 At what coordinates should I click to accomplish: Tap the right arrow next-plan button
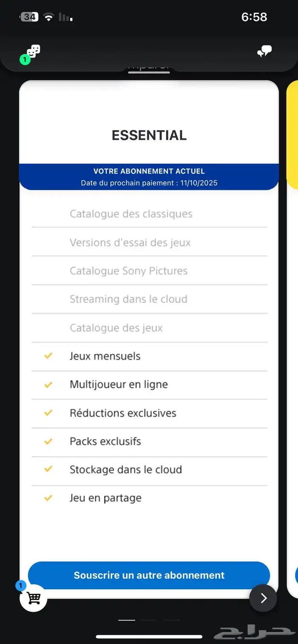tap(263, 598)
